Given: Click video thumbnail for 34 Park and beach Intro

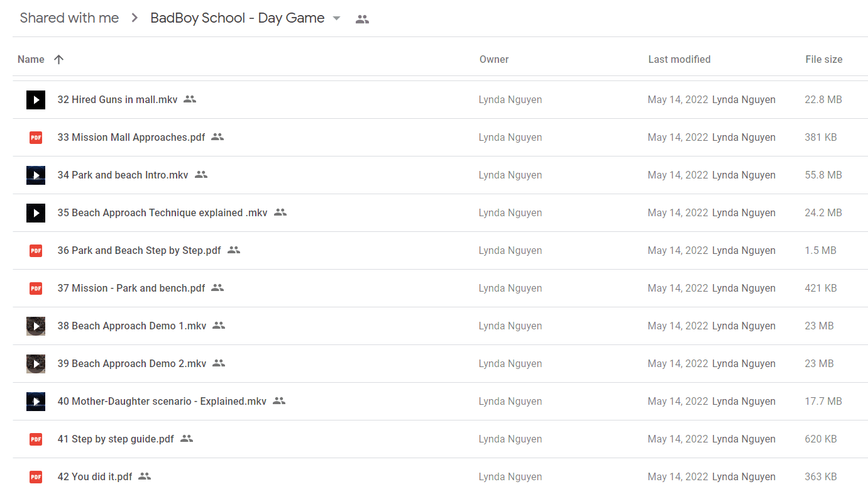Looking at the screenshot, I should pos(36,175).
